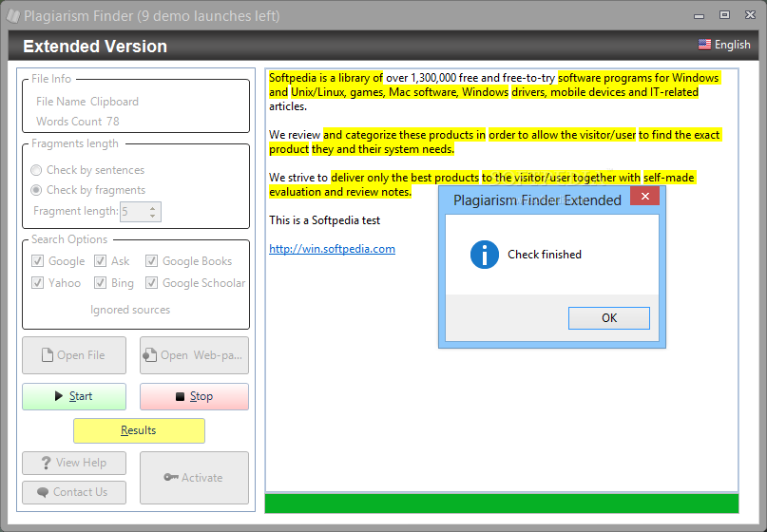Click the green progress bar

tap(502, 503)
